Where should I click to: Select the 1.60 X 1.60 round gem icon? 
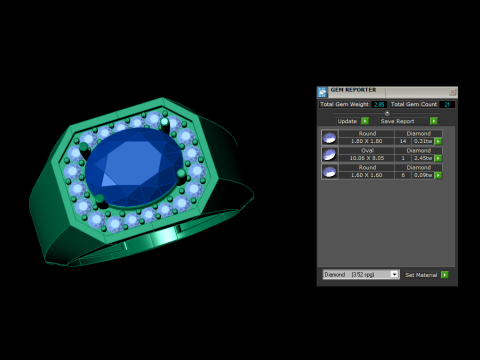(330, 172)
